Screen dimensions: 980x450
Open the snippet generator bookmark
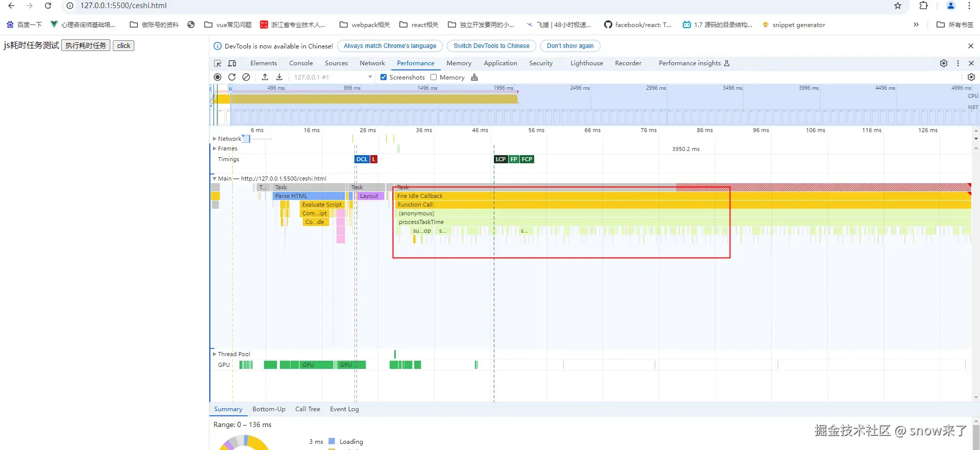click(794, 24)
